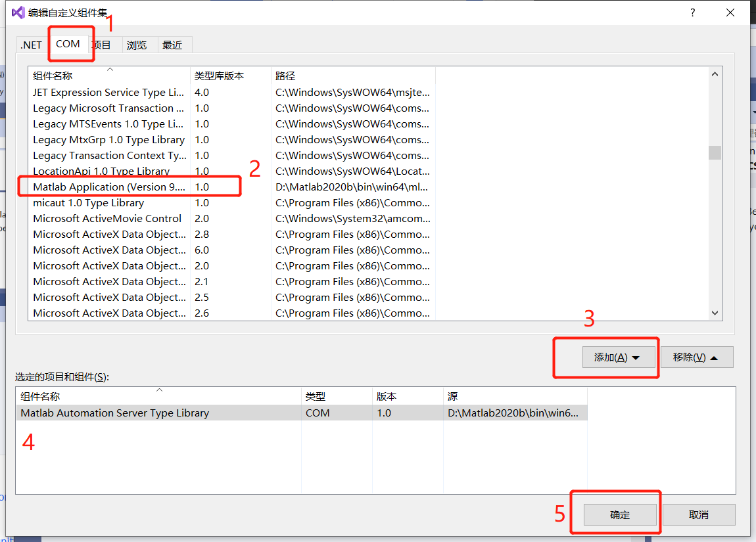Select Microsoft ActiveMovie Control row
This screenshot has height=542, width=756.
[107, 219]
